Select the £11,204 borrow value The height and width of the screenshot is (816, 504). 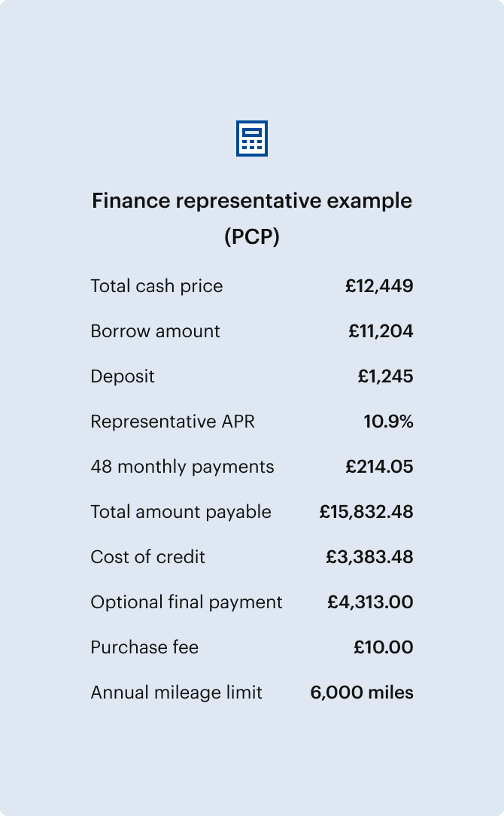(x=381, y=331)
